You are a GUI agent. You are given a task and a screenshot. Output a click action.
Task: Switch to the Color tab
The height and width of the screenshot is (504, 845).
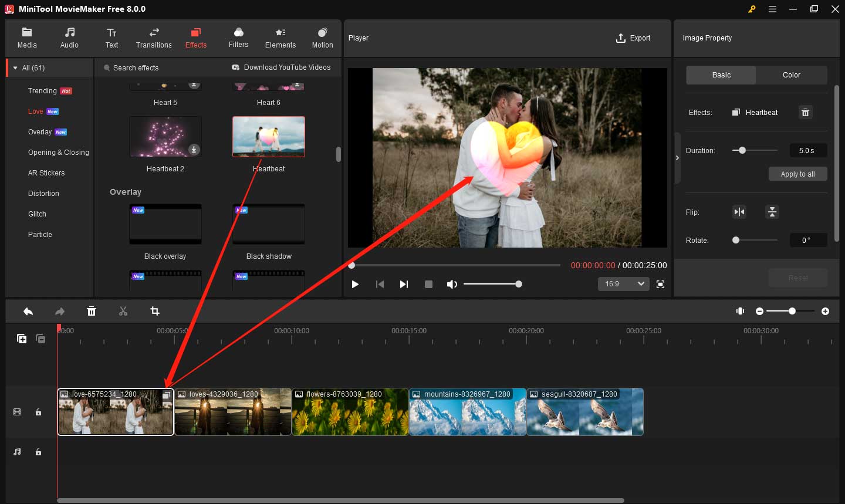792,75
